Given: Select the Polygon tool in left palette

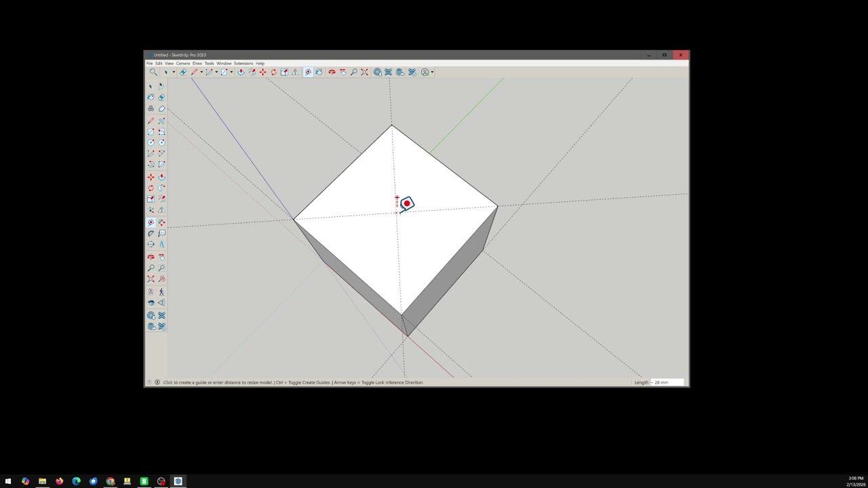Looking at the screenshot, I should 161,142.
